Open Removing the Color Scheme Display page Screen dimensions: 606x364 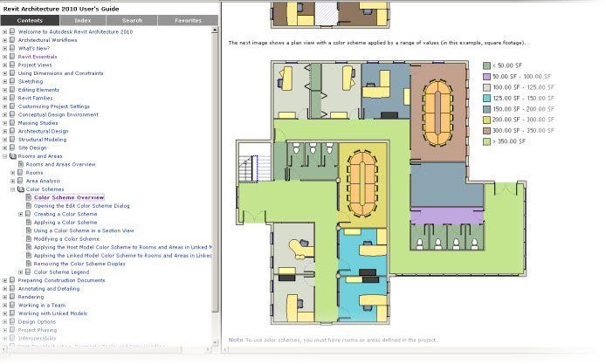79,264
